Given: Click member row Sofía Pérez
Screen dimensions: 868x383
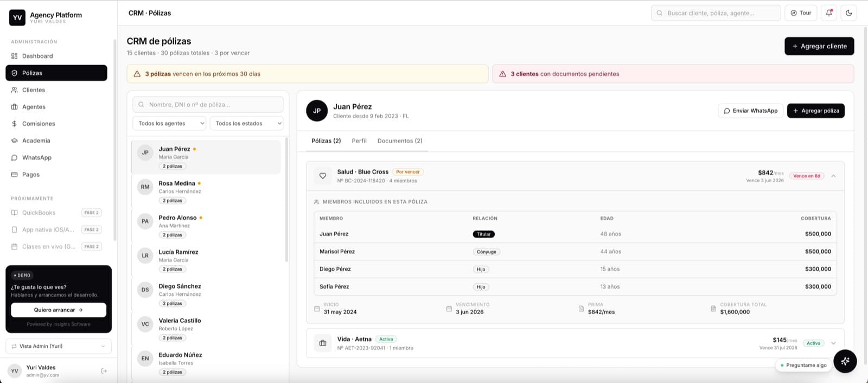Looking at the screenshot, I should (x=575, y=286).
